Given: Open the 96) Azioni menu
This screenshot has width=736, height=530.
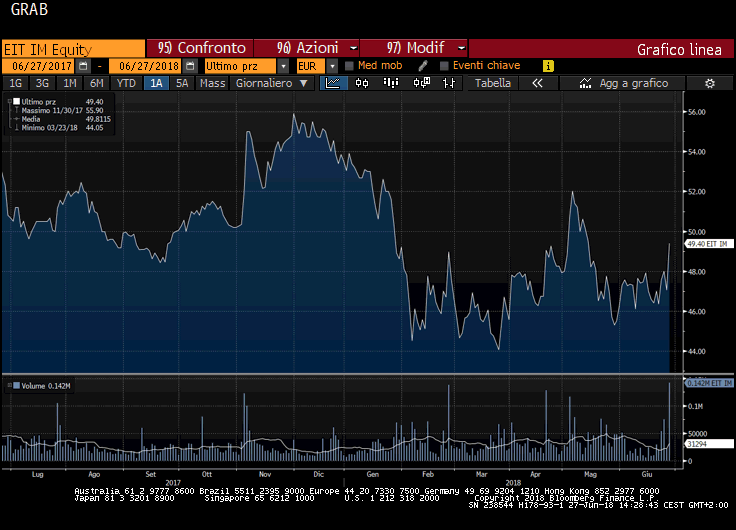Looking at the screenshot, I should [307, 48].
